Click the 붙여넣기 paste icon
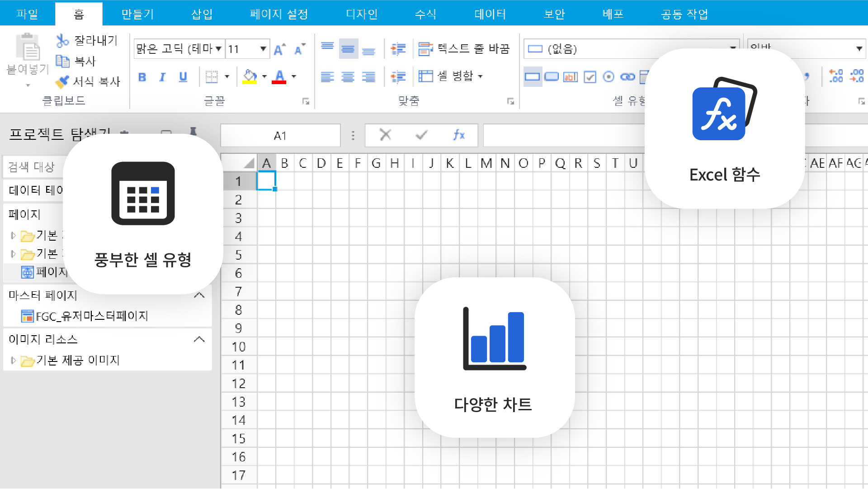The image size is (868, 489). click(x=28, y=47)
